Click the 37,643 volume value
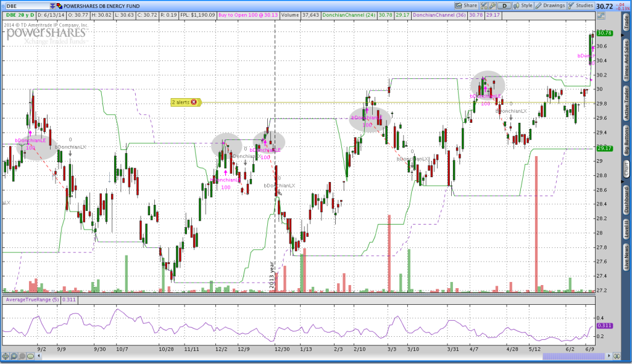 tap(310, 15)
